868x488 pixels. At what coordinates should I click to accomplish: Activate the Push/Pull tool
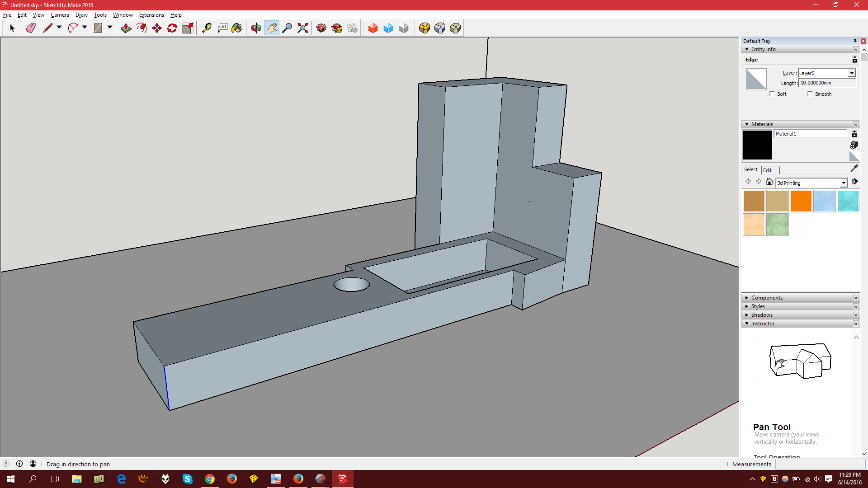point(126,28)
